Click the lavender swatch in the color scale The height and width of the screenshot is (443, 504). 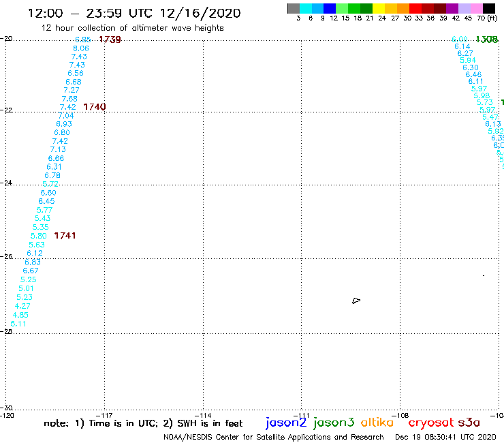464,8
